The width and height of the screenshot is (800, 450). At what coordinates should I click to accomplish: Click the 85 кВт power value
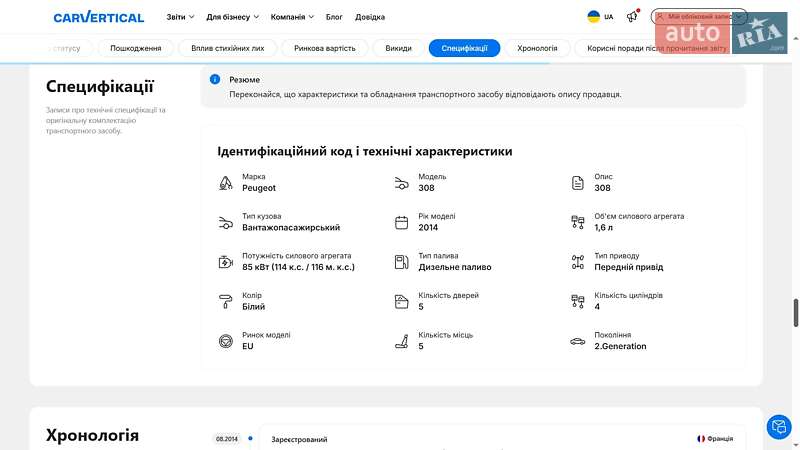point(298,267)
